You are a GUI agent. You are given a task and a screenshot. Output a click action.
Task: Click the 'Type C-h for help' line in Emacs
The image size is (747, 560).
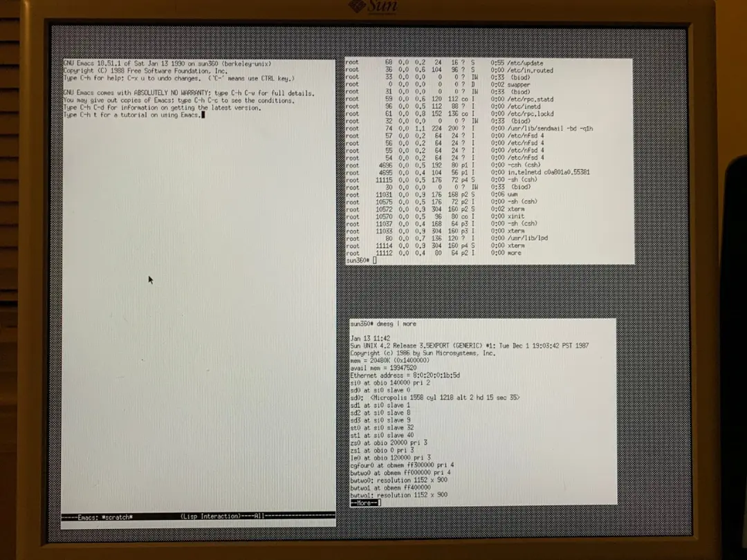pyautogui.click(x=178, y=78)
